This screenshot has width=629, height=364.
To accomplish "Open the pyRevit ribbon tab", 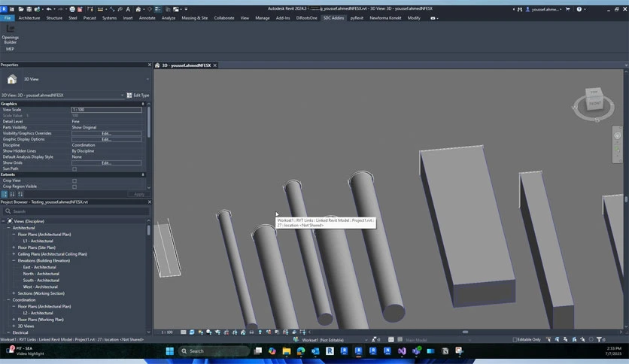I will 357,18.
